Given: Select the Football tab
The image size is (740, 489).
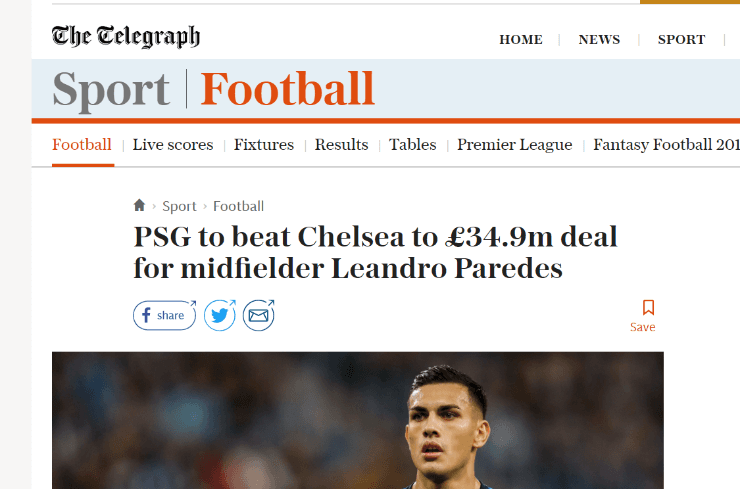Looking at the screenshot, I should 82,145.
